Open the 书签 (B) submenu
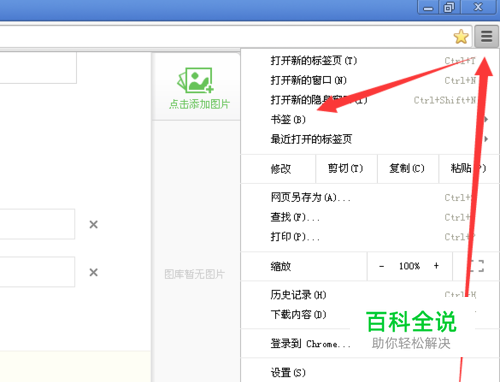This screenshot has width=500, height=382. pos(370,119)
